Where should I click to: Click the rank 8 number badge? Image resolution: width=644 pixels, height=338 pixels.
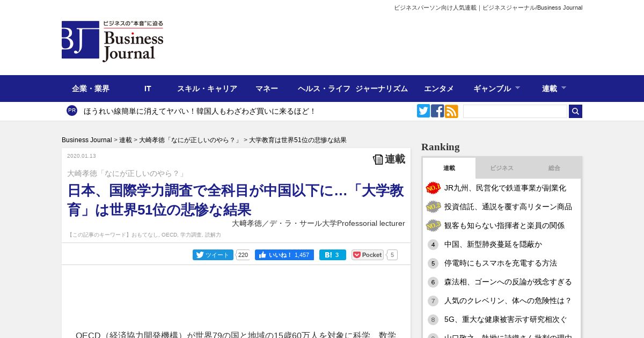point(433,320)
